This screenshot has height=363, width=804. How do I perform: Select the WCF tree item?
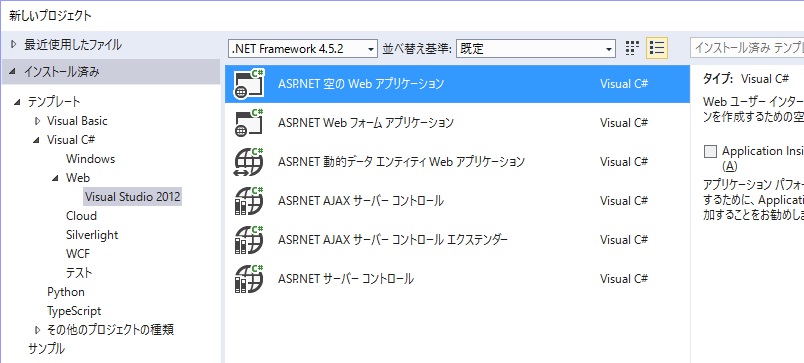click(x=78, y=254)
